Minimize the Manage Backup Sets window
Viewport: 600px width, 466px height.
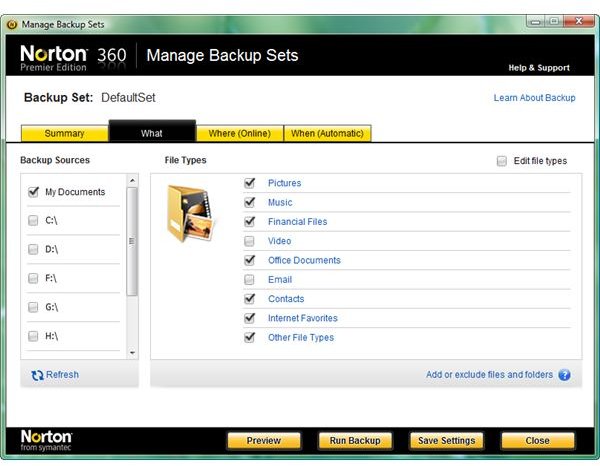535,21
